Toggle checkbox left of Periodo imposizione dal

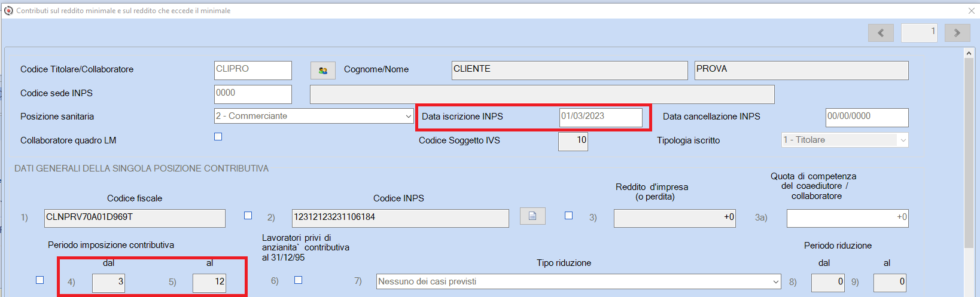[40, 280]
